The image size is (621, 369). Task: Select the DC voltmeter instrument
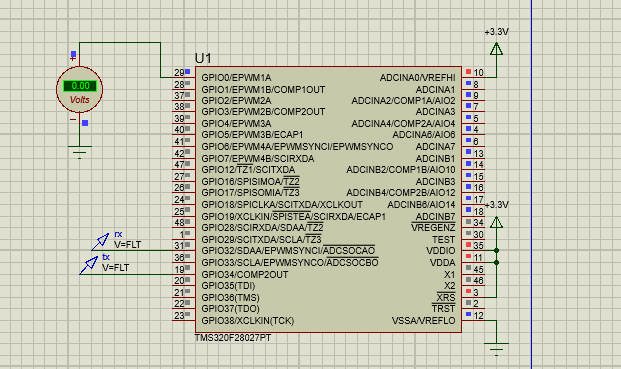[x=80, y=89]
